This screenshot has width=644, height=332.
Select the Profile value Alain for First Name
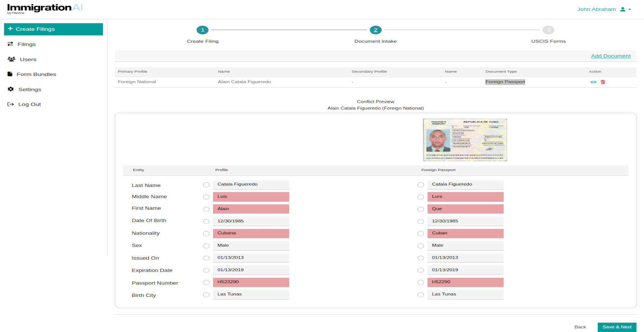pyautogui.click(x=206, y=209)
